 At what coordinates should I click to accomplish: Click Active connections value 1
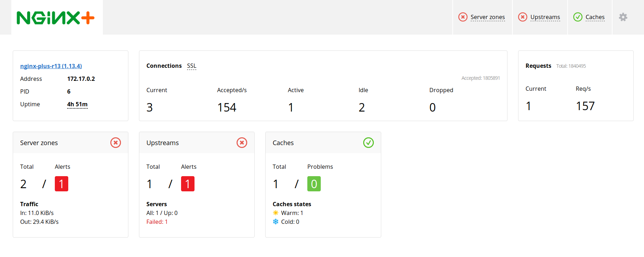291,107
